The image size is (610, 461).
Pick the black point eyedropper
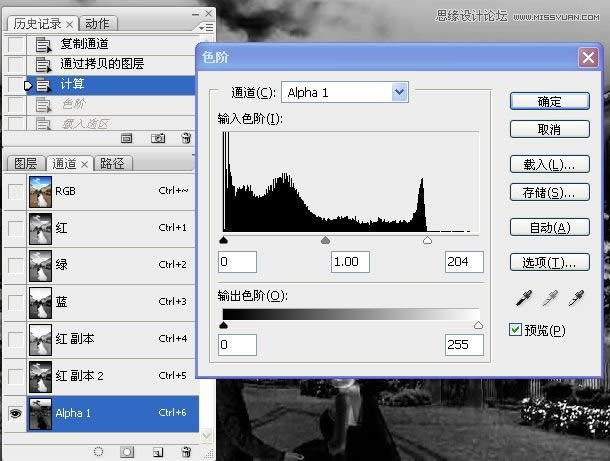coord(522,297)
